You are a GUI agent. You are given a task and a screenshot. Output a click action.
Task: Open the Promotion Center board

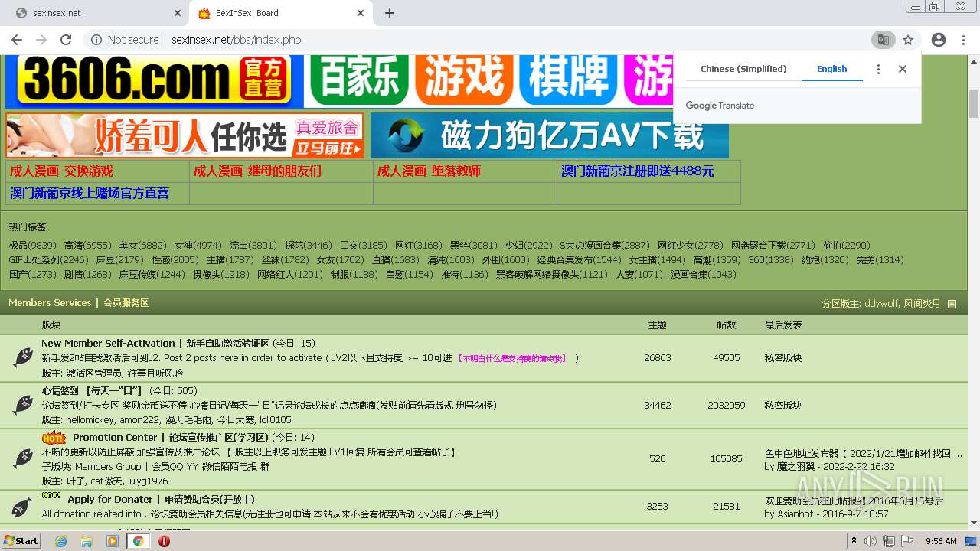[x=170, y=438]
